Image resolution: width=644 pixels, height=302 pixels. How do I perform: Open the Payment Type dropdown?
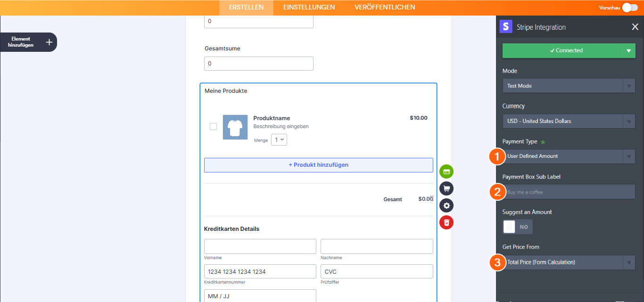[x=569, y=156]
